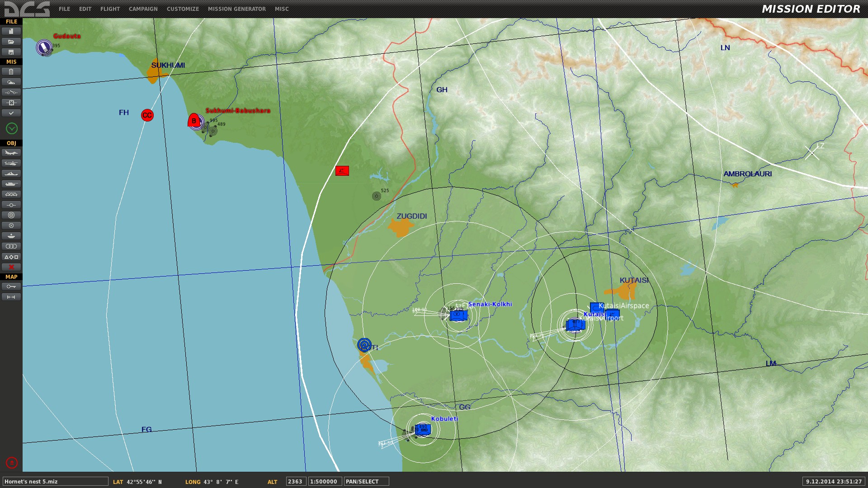Click the altitude value 2363 field

tap(296, 482)
